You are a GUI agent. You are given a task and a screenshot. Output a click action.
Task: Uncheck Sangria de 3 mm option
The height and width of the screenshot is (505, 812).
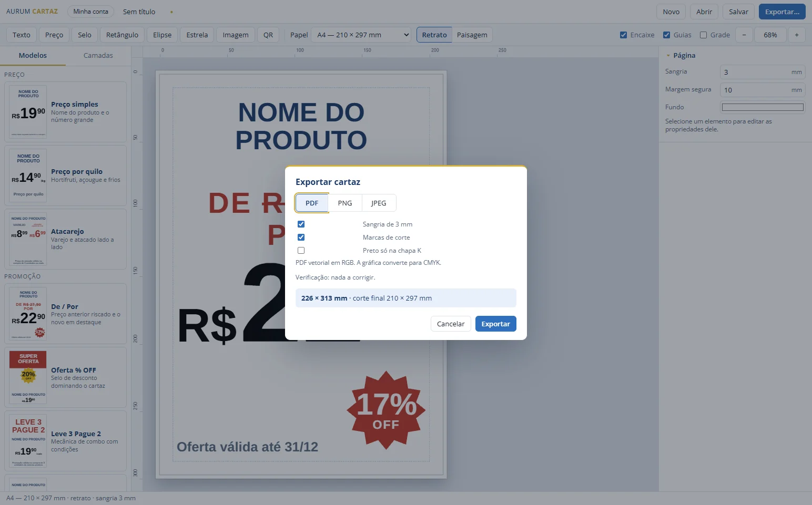point(301,224)
